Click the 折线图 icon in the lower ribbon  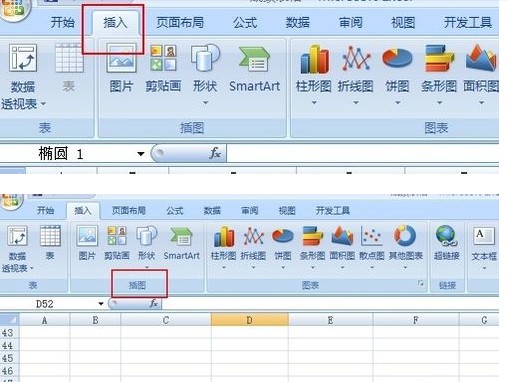point(253,236)
